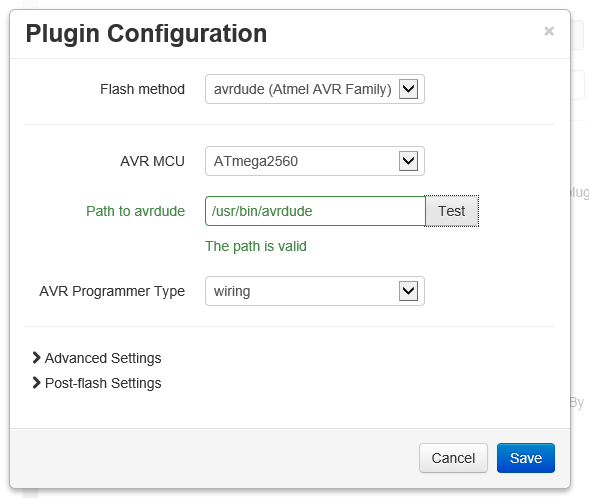Click the Plugin Configuration dialog title
This screenshot has width=589, height=498.
pyautogui.click(x=146, y=34)
